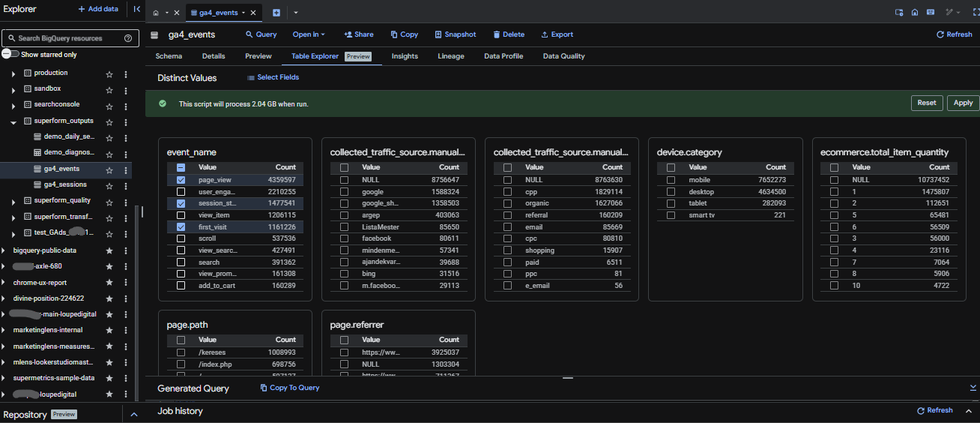980x423 pixels.
Task: Click the panel resize handle above Generated Query
Action: [567, 378]
